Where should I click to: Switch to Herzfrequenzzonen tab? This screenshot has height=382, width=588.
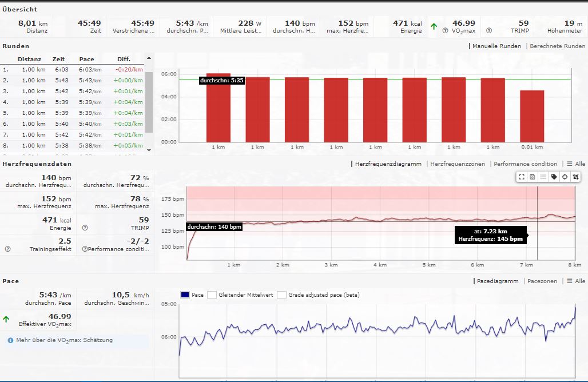[x=457, y=164]
